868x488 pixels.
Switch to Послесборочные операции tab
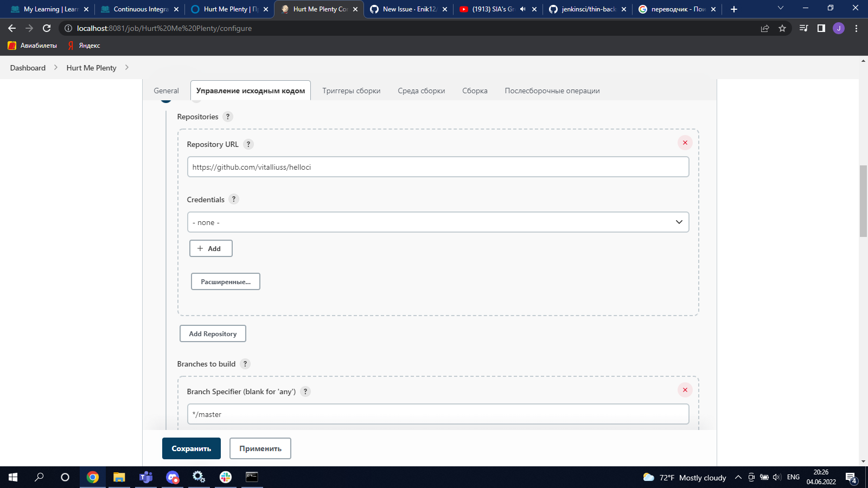click(x=552, y=91)
